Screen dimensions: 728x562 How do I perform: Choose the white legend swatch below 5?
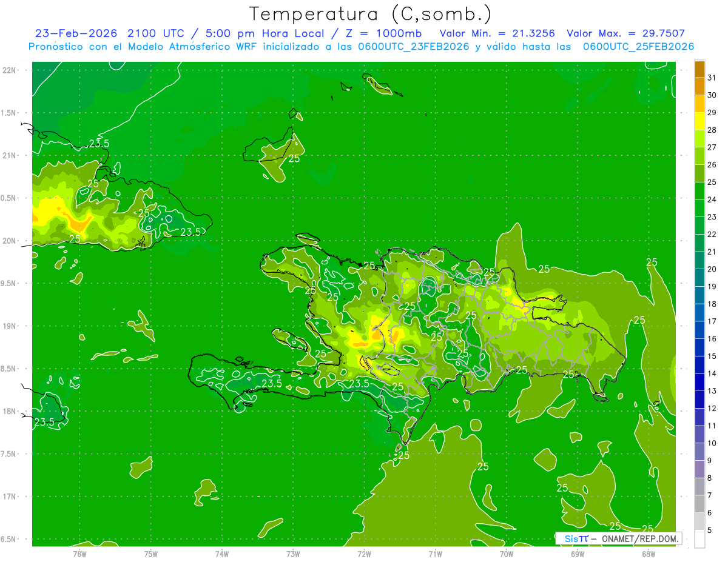[x=699, y=539]
